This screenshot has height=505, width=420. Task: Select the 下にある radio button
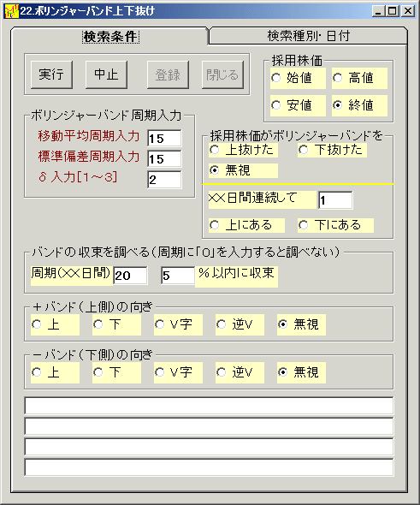335,225
